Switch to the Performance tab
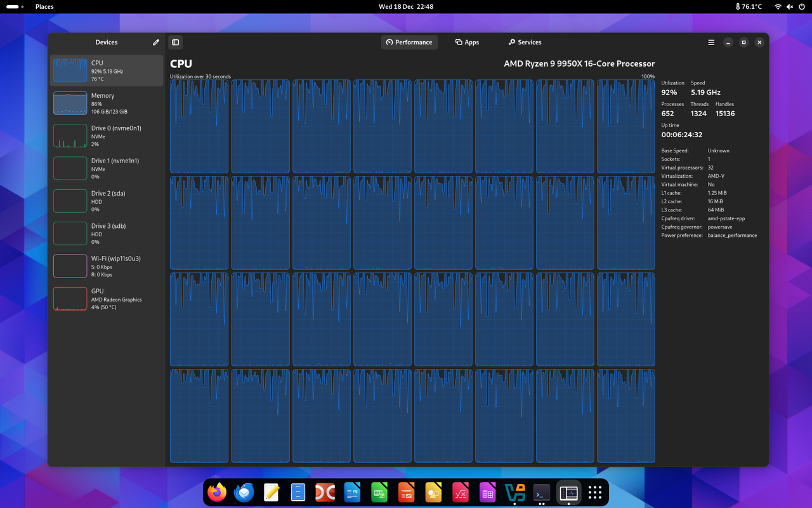 [409, 43]
